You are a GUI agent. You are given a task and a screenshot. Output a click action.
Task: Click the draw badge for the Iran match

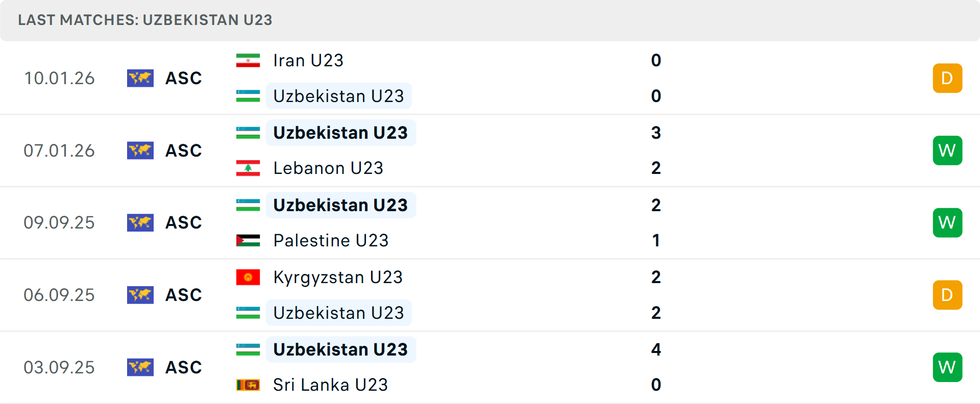coord(947,78)
